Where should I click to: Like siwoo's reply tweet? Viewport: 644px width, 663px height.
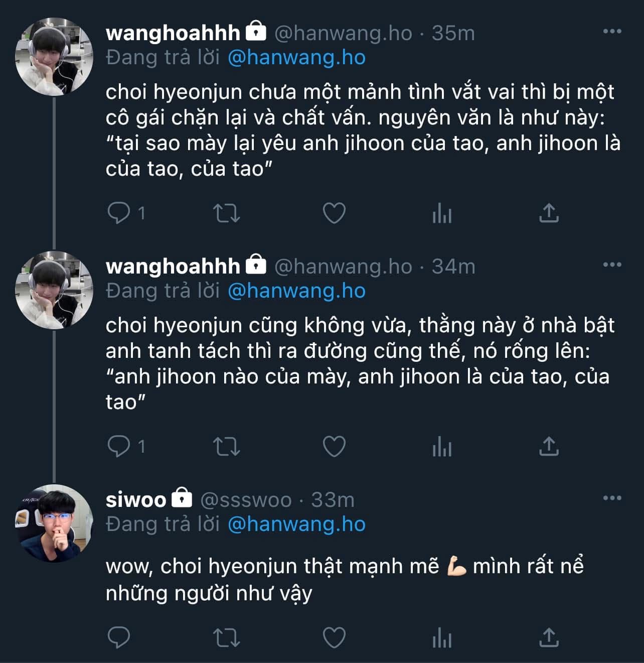click(334, 638)
